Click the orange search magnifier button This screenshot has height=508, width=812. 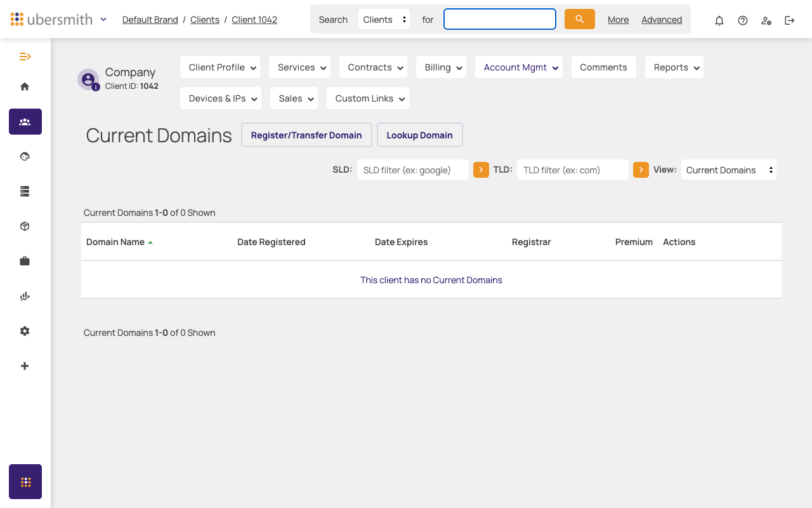pos(580,19)
